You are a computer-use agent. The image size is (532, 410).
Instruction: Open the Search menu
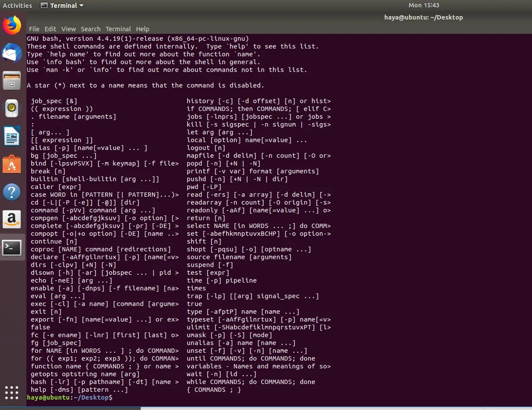[x=91, y=29]
